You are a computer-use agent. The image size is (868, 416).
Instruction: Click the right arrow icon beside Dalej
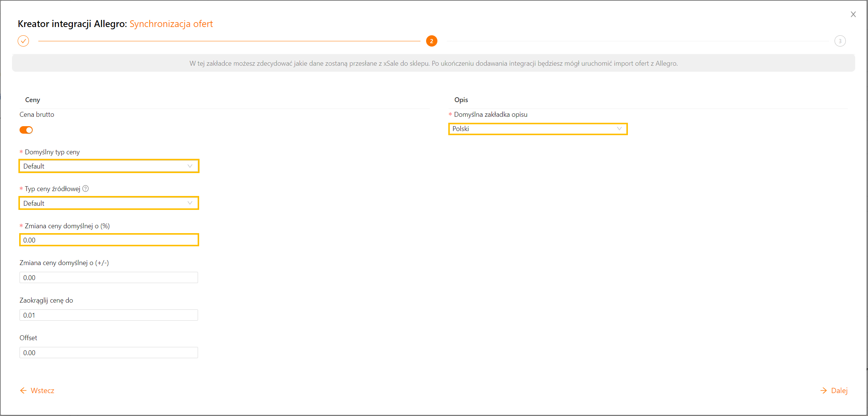823,390
